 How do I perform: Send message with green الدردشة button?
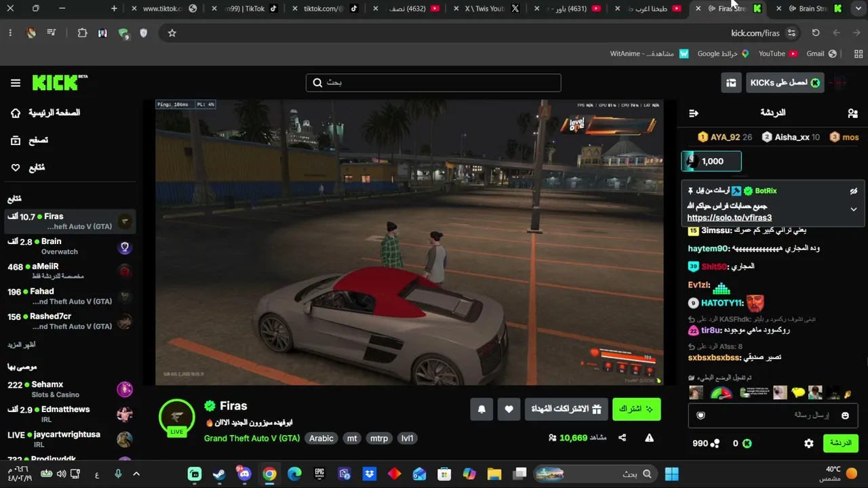coord(841,443)
